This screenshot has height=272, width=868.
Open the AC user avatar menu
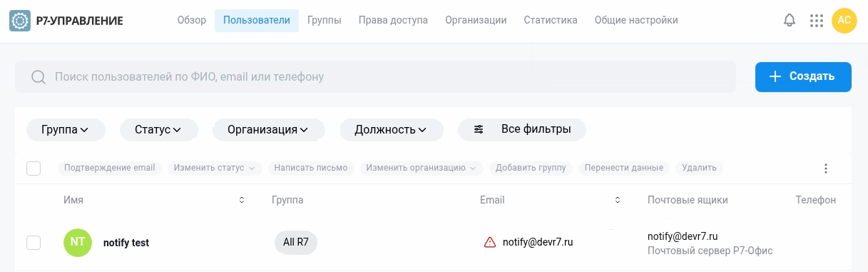[844, 20]
